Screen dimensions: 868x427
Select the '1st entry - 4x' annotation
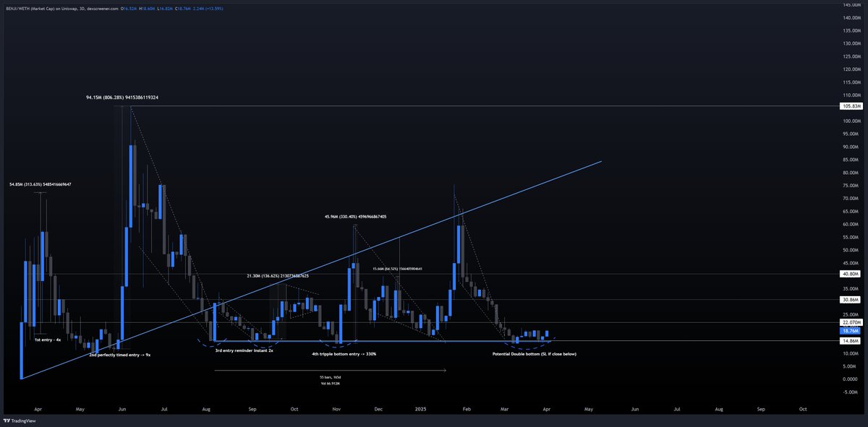pyautogui.click(x=47, y=340)
